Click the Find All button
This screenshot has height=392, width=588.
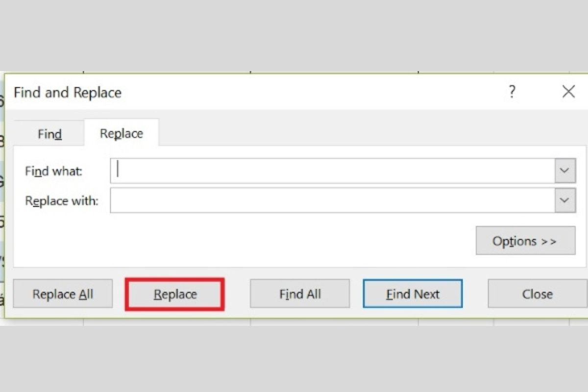(300, 294)
